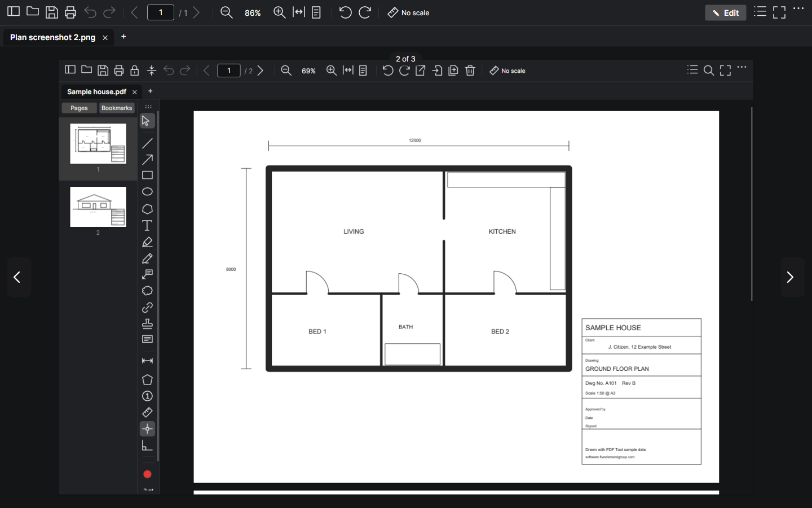The height and width of the screenshot is (508, 812).
Task: Click the "2 of 3" image counter
Action: click(405, 59)
